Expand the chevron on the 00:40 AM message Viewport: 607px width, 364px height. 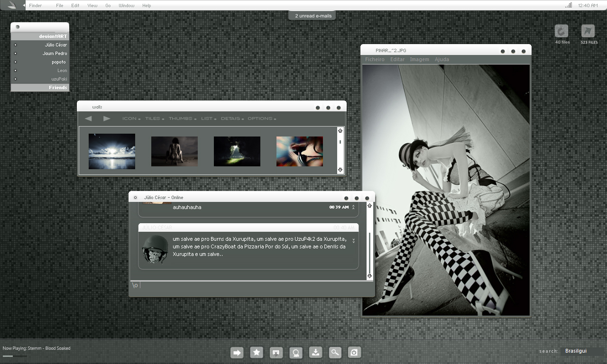(353, 241)
